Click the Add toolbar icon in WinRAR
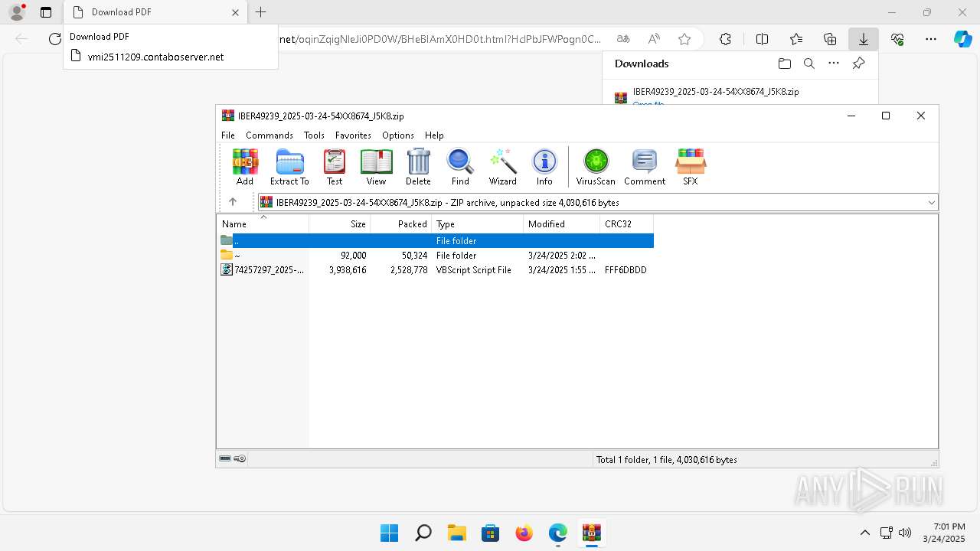This screenshot has height=551, width=980. pyautogui.click(x=245, y=167)
